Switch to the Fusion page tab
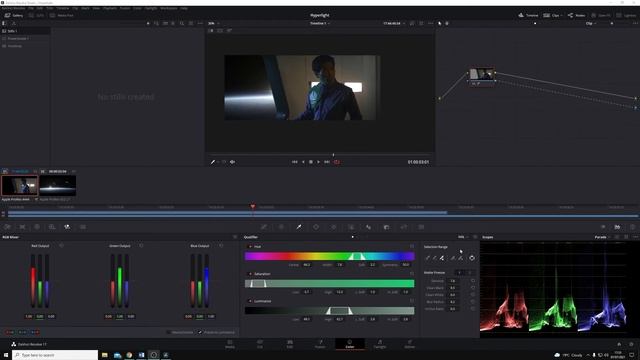The height and width of the screenshot is (360, 640). (320, 344)
